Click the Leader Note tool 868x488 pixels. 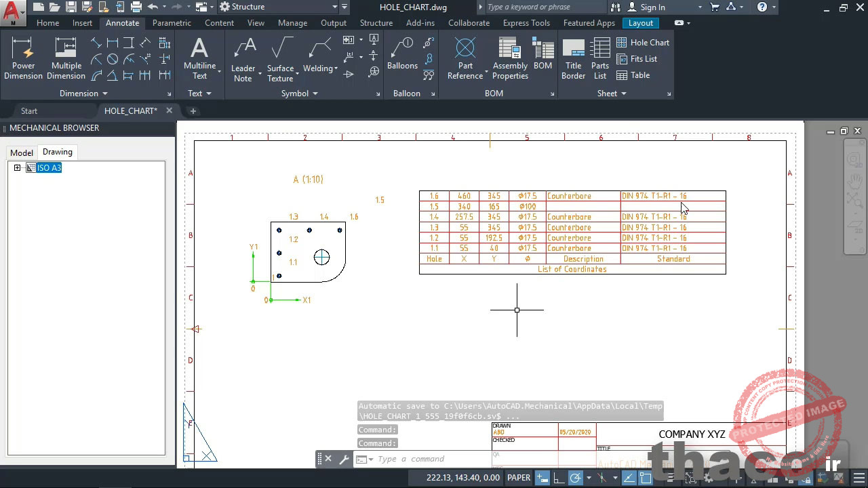pos(243,58)
